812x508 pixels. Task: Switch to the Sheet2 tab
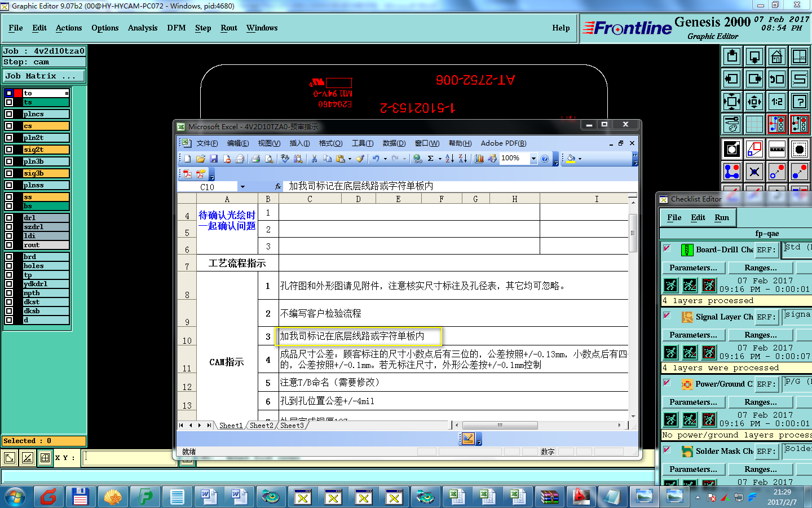point(261,426)
